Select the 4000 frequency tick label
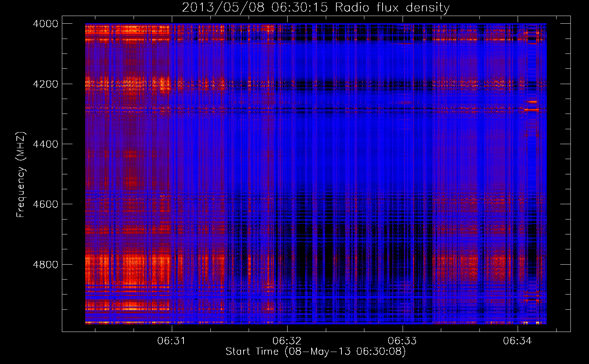Viewport: 589px width, 364px height. pos(46,24)
